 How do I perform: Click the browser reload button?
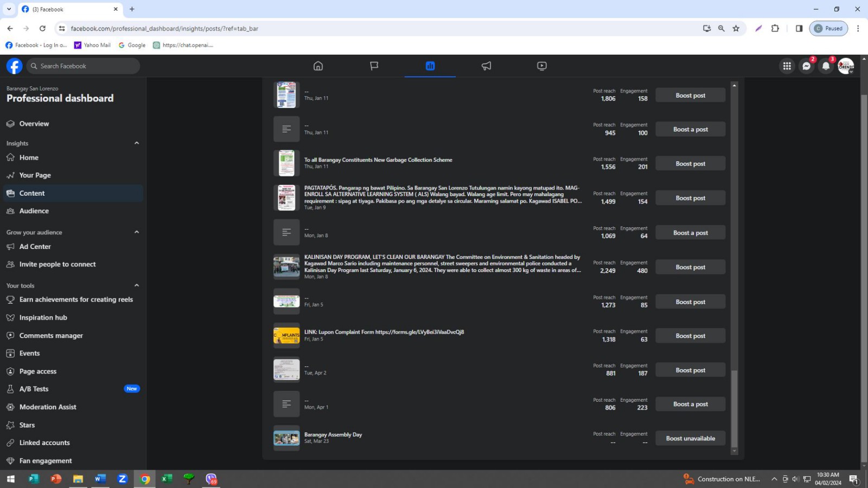tap(42, 28)
